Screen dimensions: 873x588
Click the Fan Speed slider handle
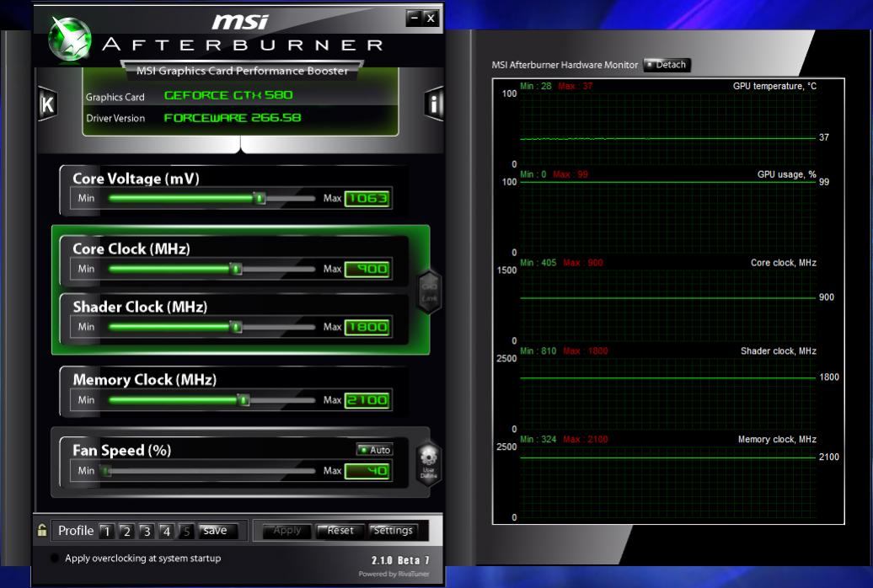point(106,471)
